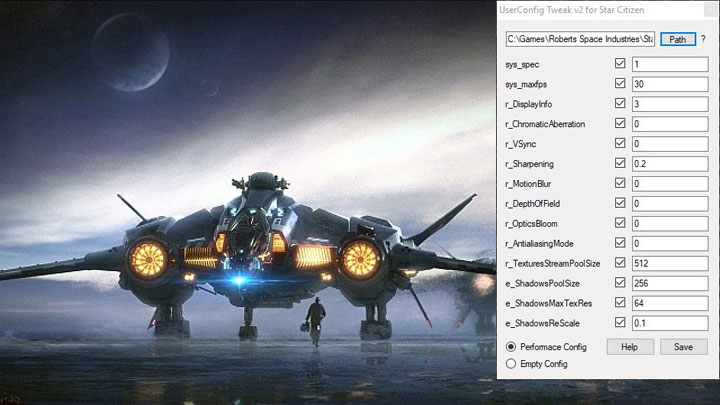The image size is (720, 405).
Task: Click the r_OpticsBloom value field
Action: [x=670, y=224]
